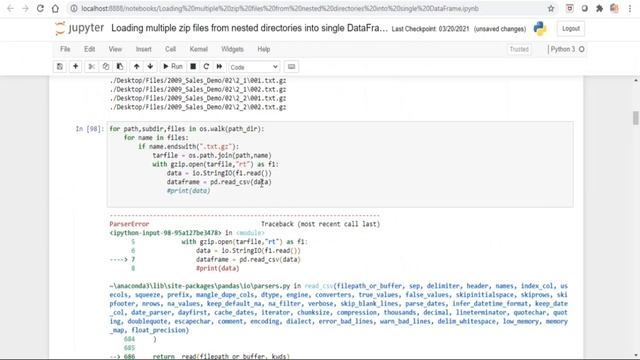Restart the kernel
Viewport: 640px width, 360px height.
[206, 67]
